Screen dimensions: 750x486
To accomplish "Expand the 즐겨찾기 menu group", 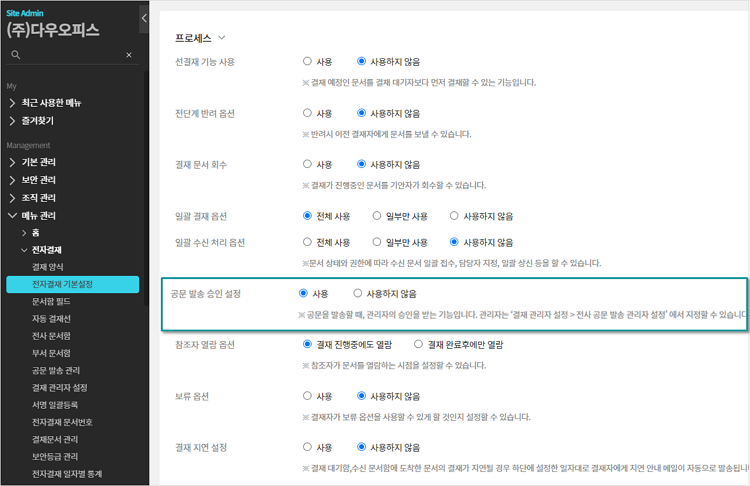I will pos(12,121).
